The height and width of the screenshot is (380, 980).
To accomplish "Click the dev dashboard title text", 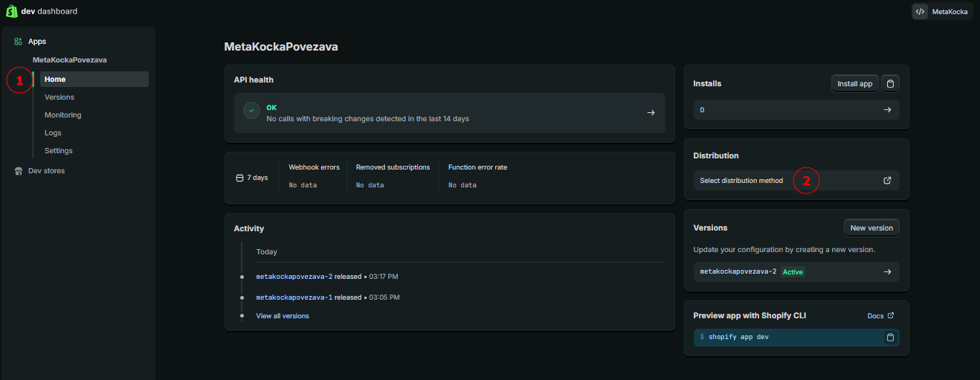I will pyautogui.click(x=49, y=11).
